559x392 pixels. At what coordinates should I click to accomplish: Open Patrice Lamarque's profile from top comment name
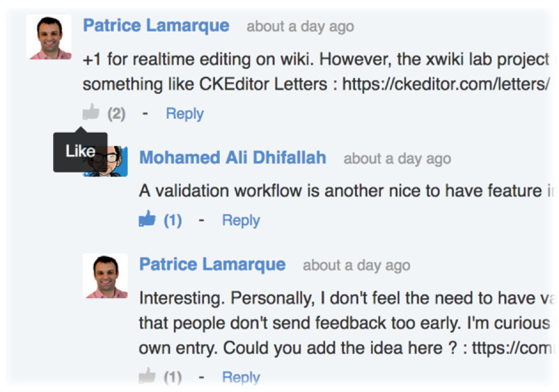[156, 25]
